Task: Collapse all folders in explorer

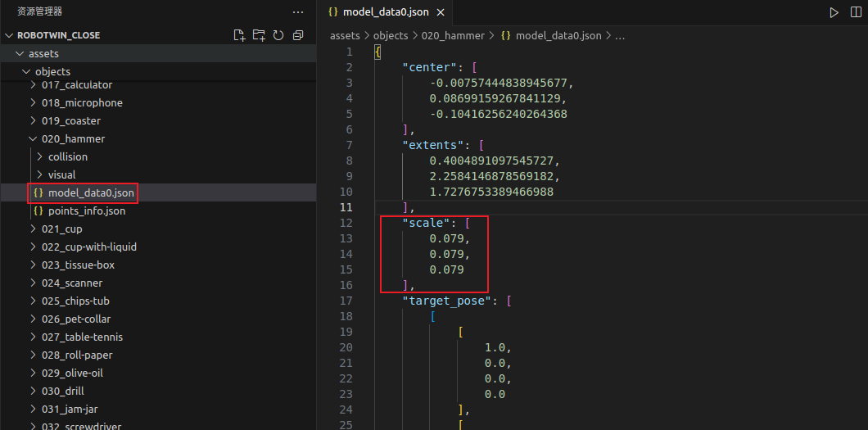Action: click(298, 35)
